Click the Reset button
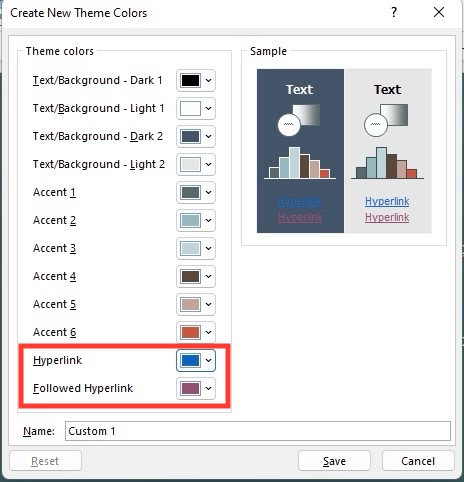Screen dimensions: 464x482 45,461
